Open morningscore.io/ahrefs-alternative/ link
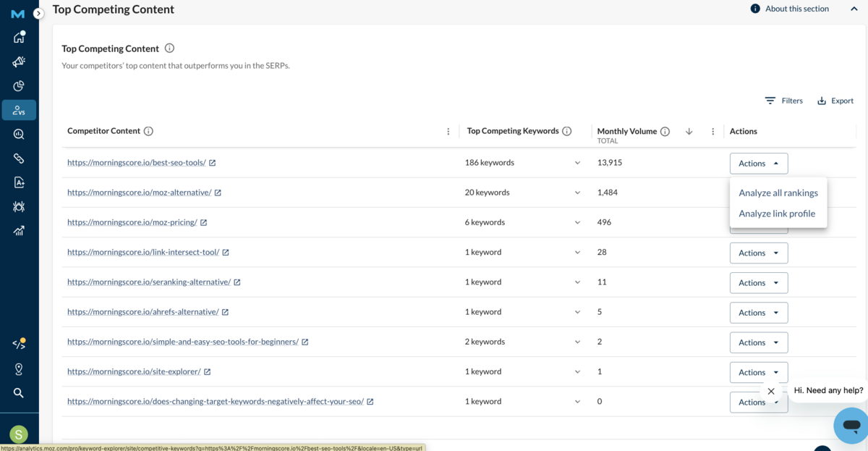The height and width of the screenshot is (451, 868). coord(143,312)
